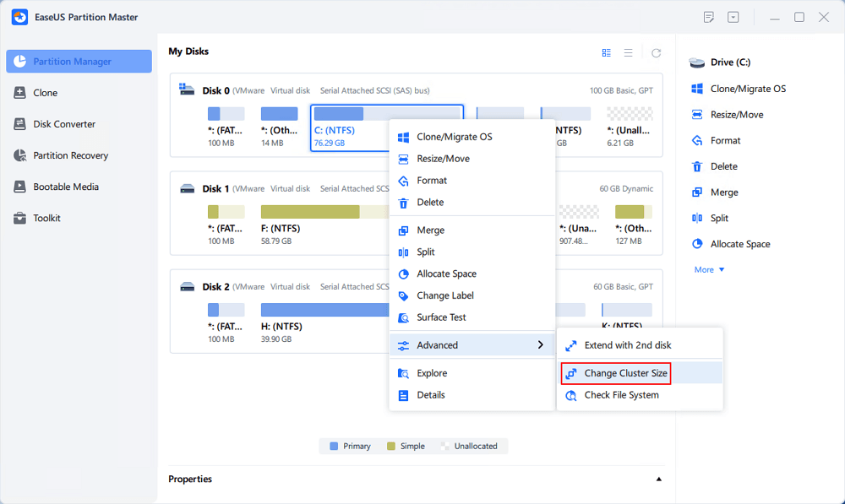Screen dimensions: 845x504
Task: Go to Partition Recovery in sidebar
Action: click(x=72, y=155)
